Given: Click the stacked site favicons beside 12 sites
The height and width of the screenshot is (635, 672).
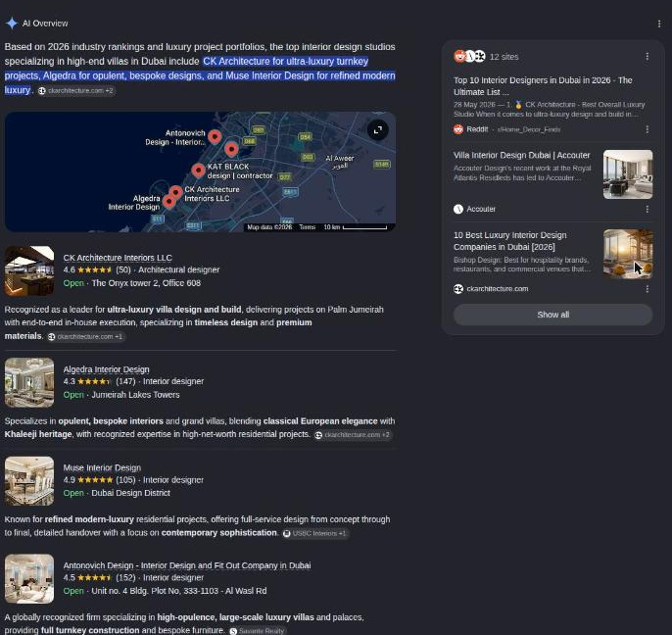Looking at the screenshot, I should tap(469, 56).
